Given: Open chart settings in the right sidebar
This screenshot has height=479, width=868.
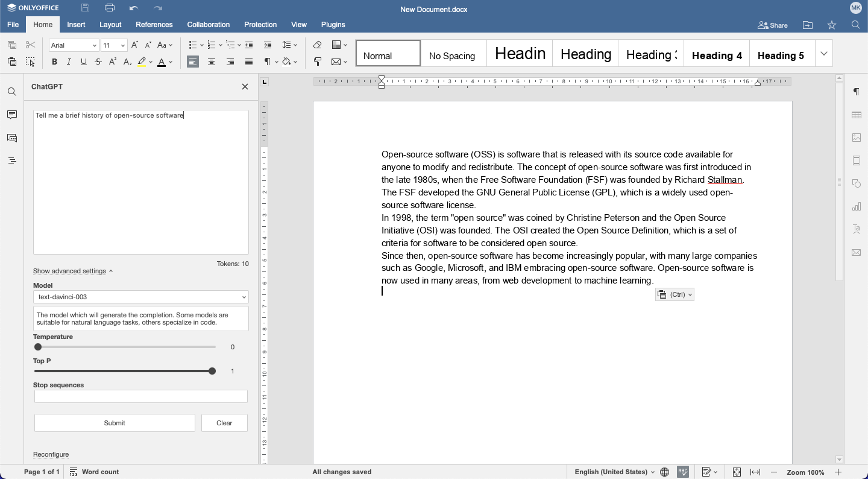Looking at the screenshot, I should (x=857, y=206).
